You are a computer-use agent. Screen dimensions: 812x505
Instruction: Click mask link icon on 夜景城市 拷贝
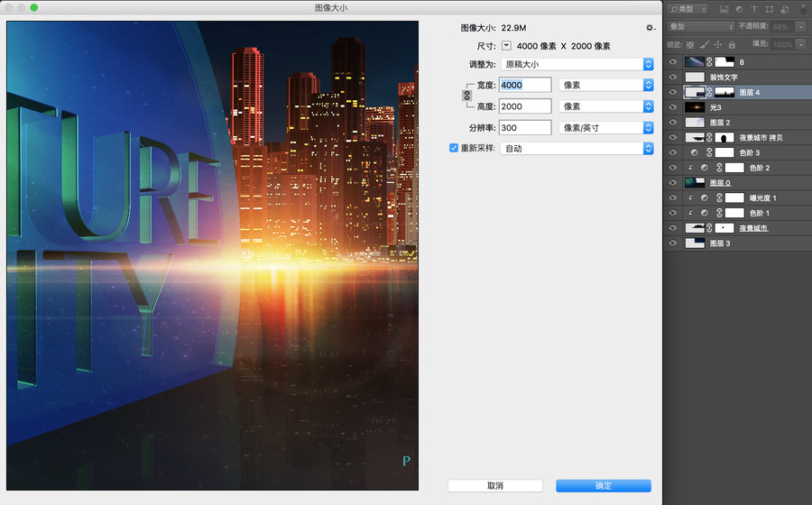[709, 138]
